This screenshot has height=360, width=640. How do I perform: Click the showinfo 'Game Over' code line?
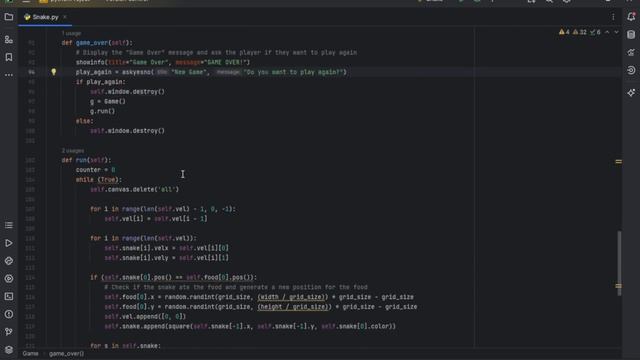click(x=163, y=62)
